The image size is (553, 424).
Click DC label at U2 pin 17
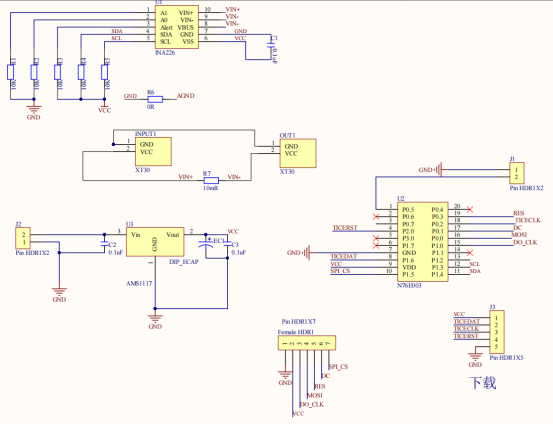tap(517, 228)
